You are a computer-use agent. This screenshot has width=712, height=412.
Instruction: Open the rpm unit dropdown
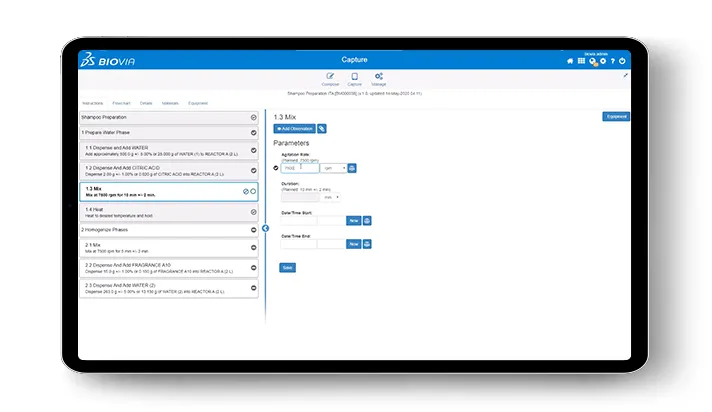point(333,168)
